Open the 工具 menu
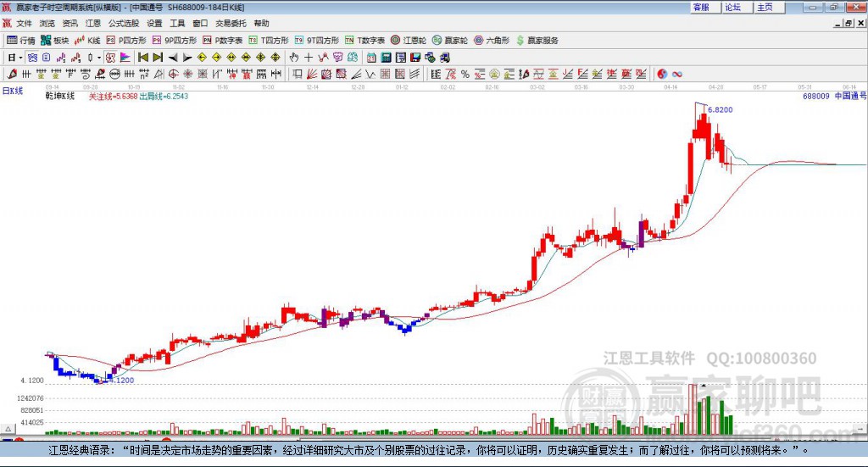The width and height of the screenshot is (868, 467). coord(177,23)
